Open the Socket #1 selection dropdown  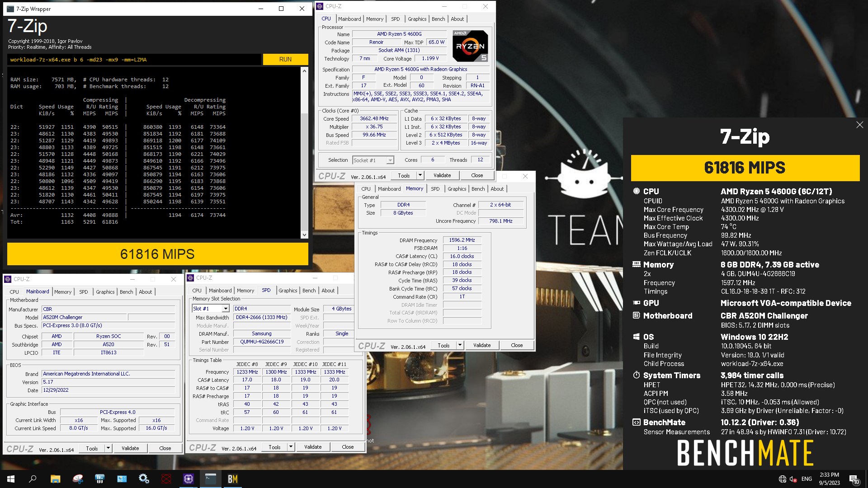click(x=390, y=160)
